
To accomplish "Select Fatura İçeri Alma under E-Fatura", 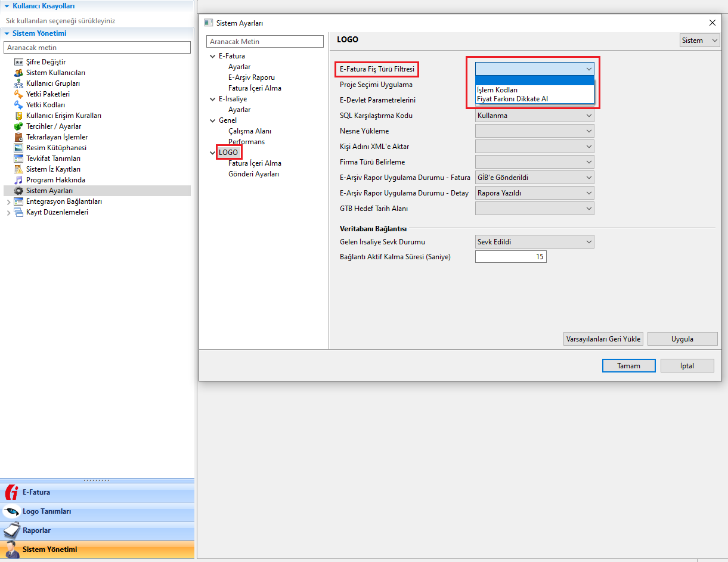I will click(255, 88).
